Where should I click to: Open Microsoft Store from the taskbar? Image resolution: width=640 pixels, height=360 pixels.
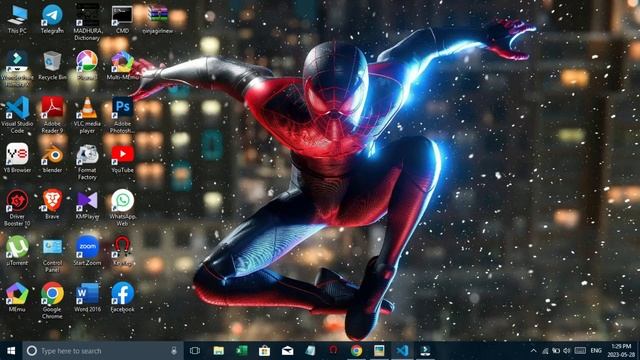coord(264,351)
